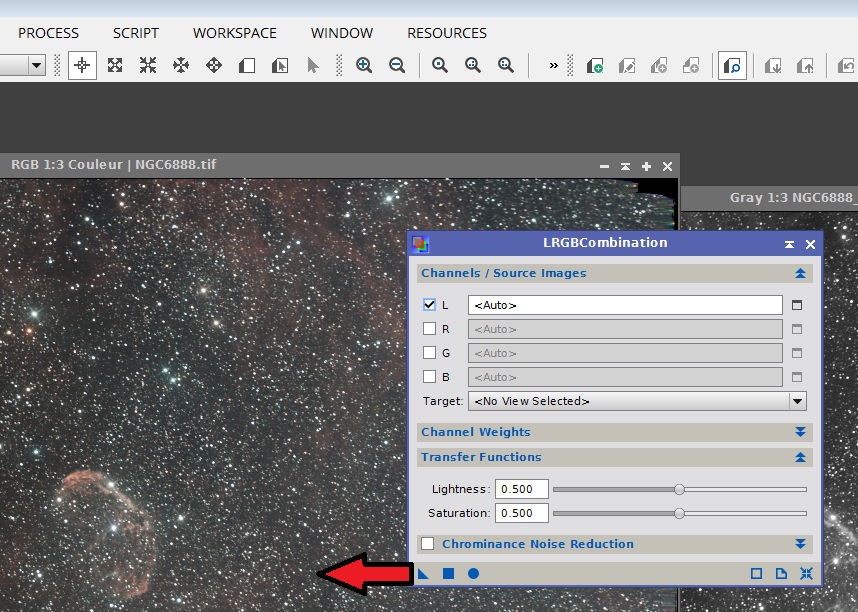The image size is (858, 612).
Task: Click the Saturation value field
Action: pyautogui.click(x=521, y=513)
